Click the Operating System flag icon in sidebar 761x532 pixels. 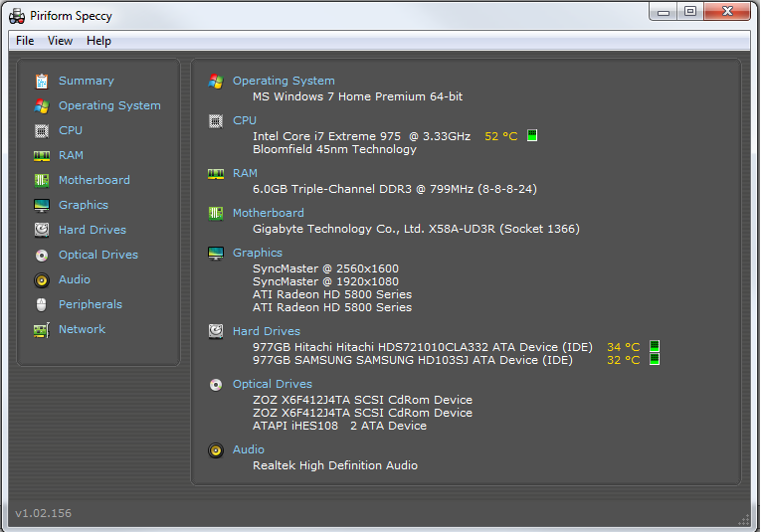coord(42,106)
